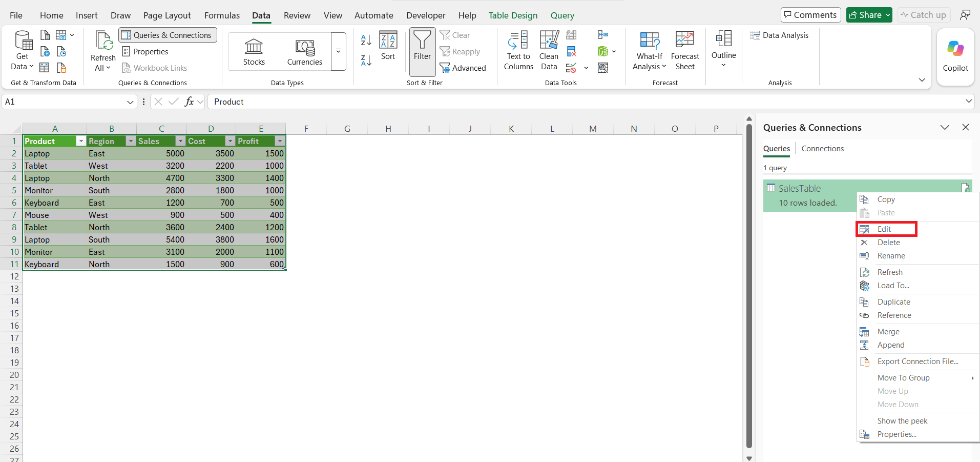The width and height of the screenshot is (980, 462).
Task: Expand the What-If Analysis menu
Action: (x=649, y=50)
